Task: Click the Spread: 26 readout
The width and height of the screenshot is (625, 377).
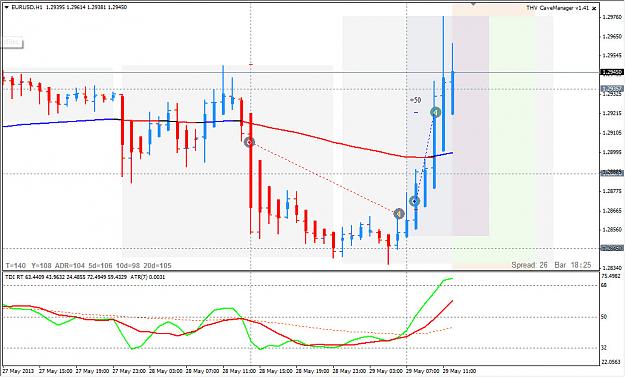Action: point(529,265)
